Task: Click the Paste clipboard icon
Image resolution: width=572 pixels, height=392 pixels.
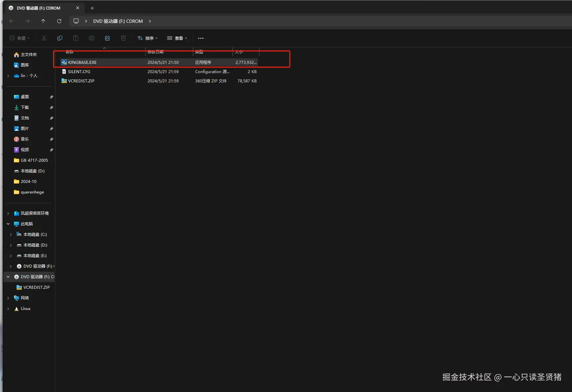Action: click(x=76, y=38)
